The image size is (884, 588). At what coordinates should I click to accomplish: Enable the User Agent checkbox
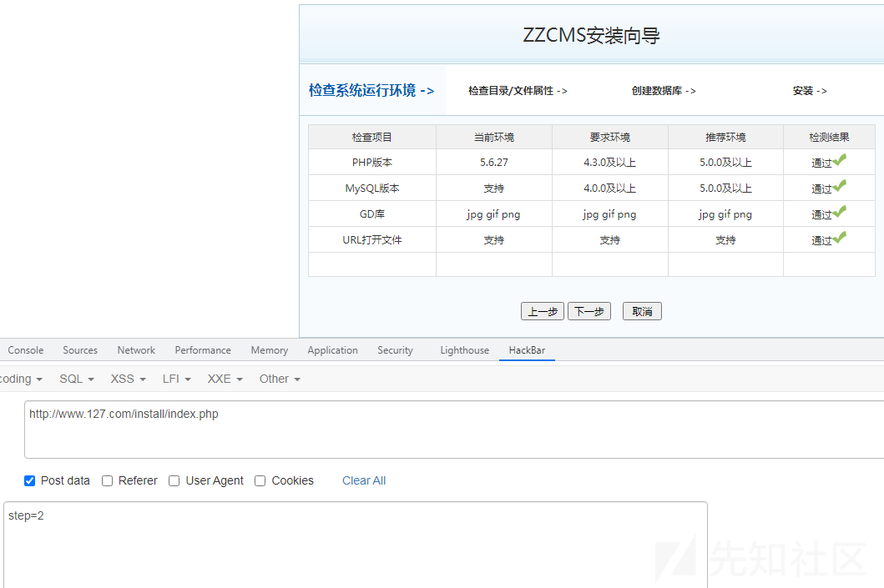click(x=174, y=480)
